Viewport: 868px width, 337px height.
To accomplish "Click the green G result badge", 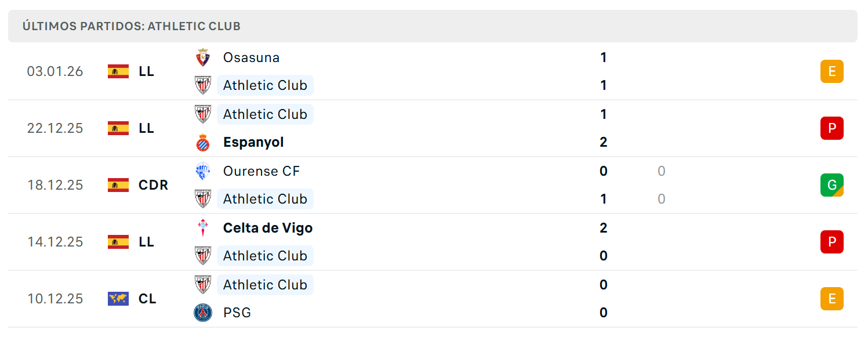I will tap(831, 185).
